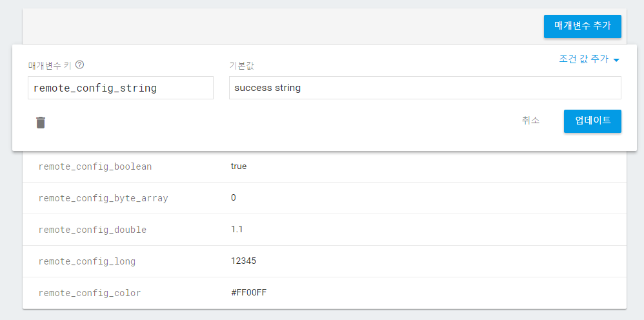This screenshot has width=644, height=320.
Task: Click 취소 to cancel editing
Action: [x=530, y=121]
